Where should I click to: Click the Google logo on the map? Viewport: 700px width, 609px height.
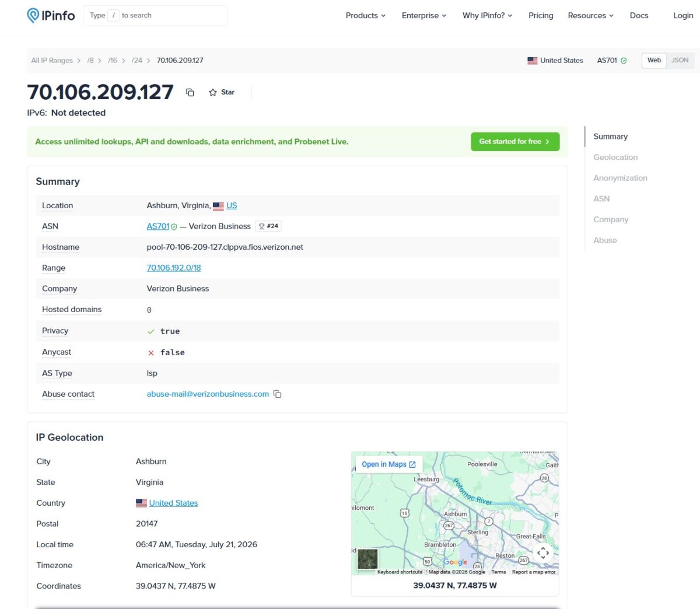[456, 562]
